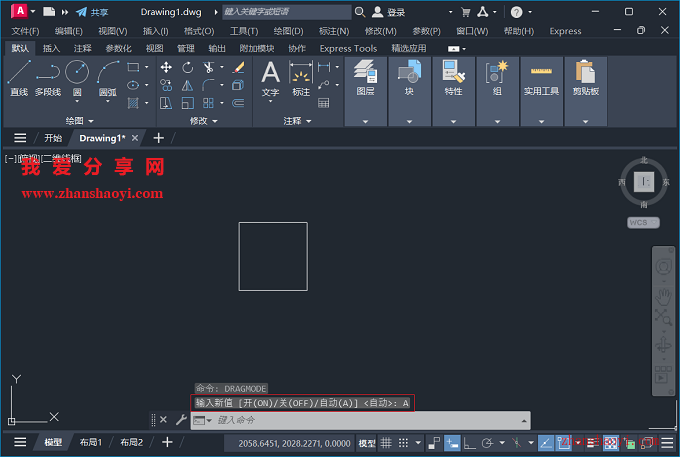Image resolution: width=680 pixels, height=457 pixels.
Task: Toggle snap mode in status bar
Action: click(403, 443)
